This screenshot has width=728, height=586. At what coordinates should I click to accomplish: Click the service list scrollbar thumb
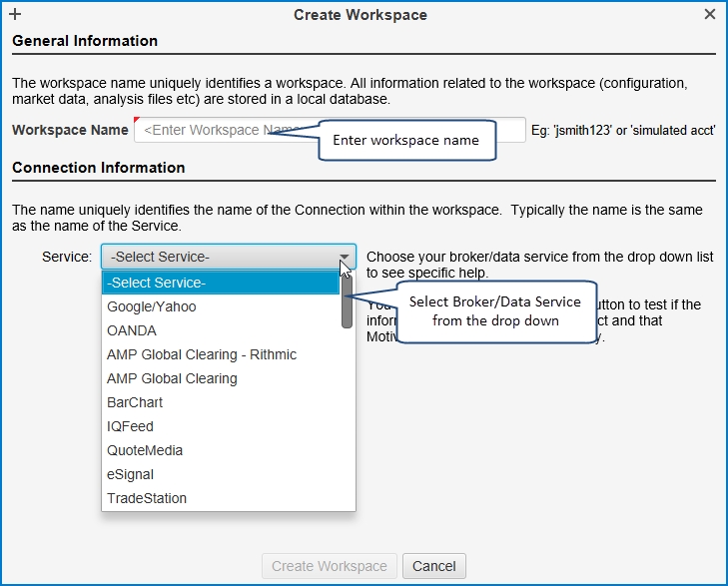pyautogui.click(x=347, y=302)
